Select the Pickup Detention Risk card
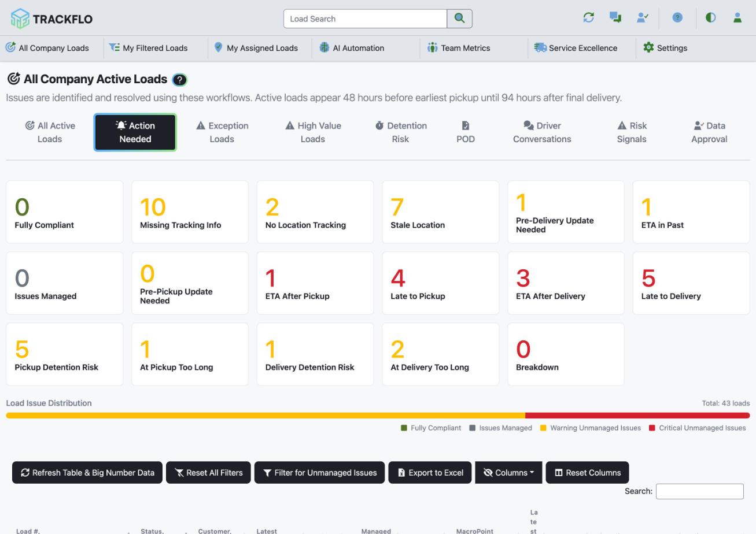Screen dimensions: 756x534 click(x=64, y=354)
